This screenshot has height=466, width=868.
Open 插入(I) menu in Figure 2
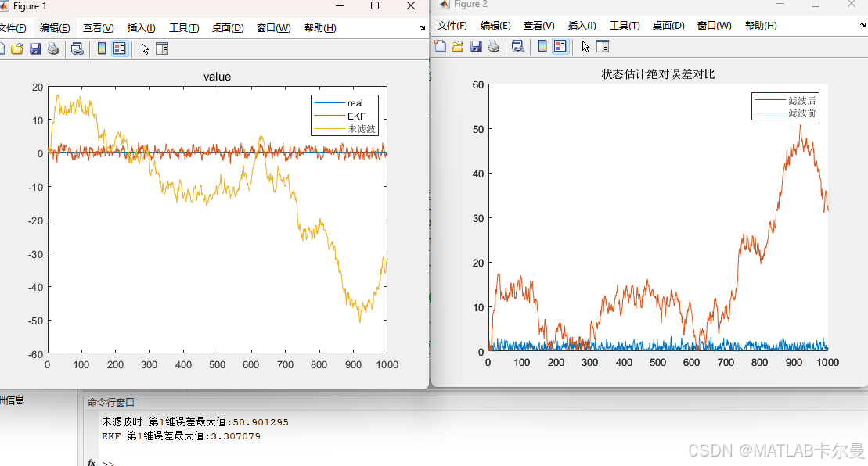tap(582, 26)
